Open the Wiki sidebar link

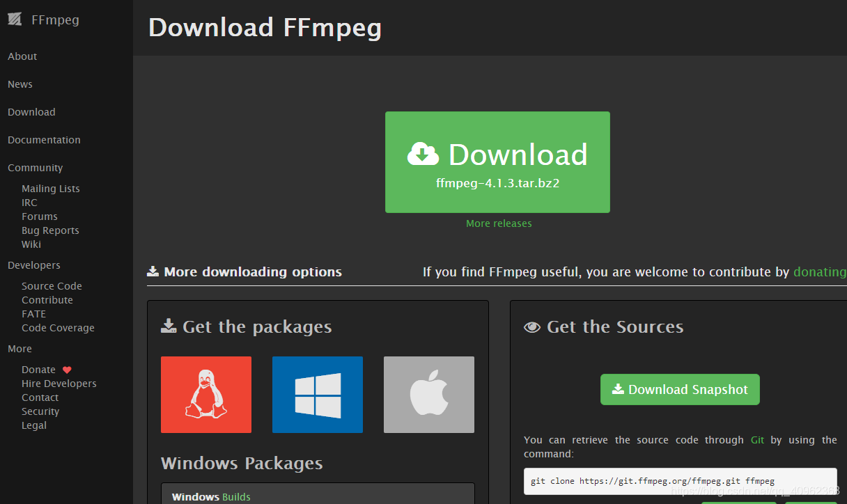pos(31,244)
